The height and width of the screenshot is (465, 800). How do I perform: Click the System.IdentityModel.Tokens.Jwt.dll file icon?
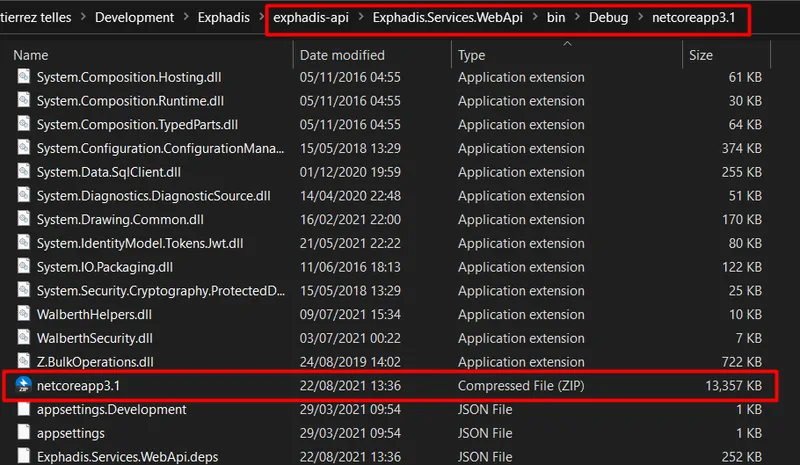[23, 242]
